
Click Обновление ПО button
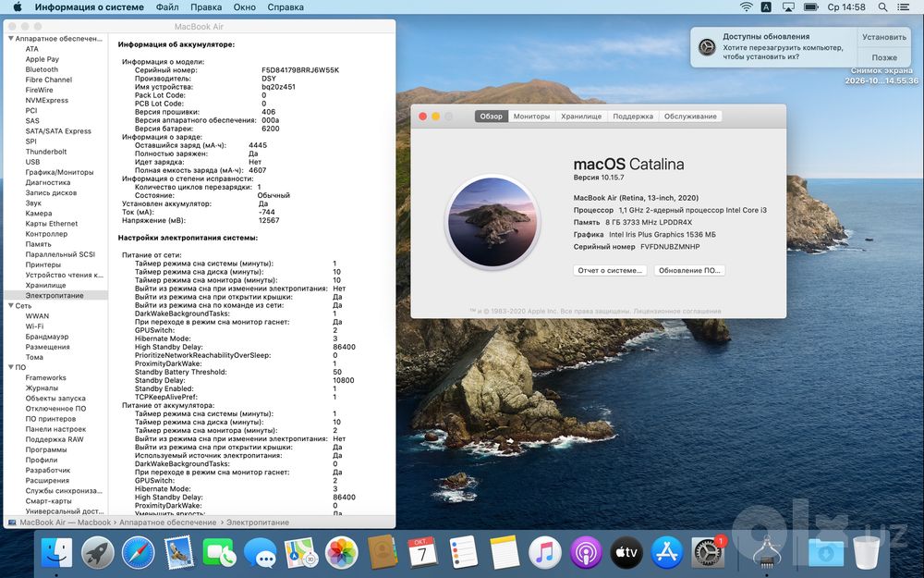[x=689, y=270]
